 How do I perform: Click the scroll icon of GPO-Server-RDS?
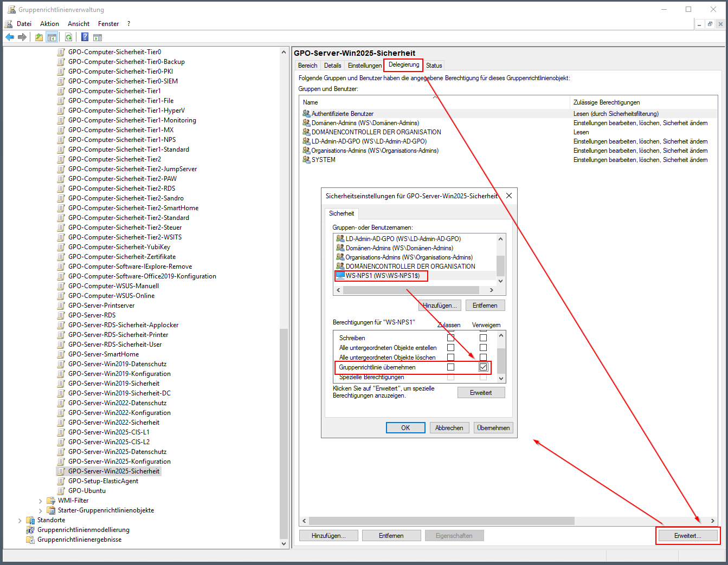point(61,315)
